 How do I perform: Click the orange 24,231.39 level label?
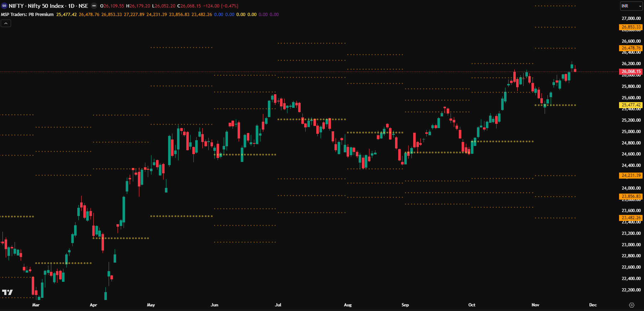point(631,175)
